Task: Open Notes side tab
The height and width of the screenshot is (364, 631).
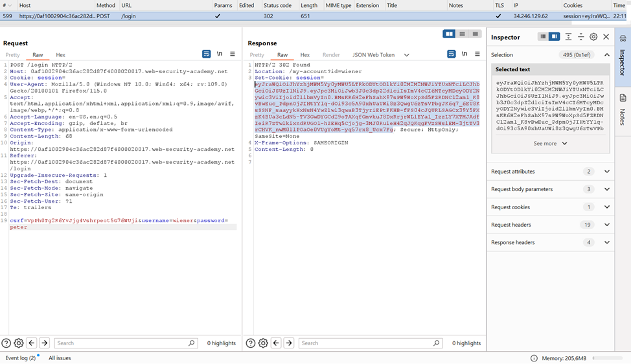Action: point(623,111)
